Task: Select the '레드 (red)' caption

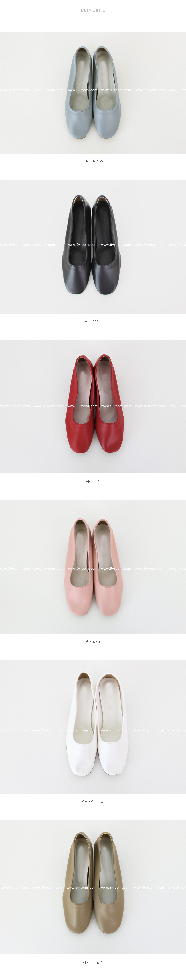Action: point(93,482)
